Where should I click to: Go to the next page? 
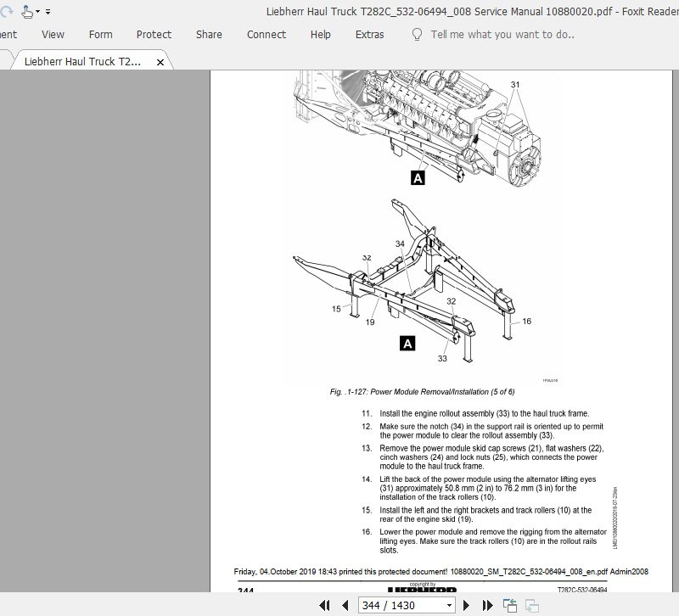point(465,605)
